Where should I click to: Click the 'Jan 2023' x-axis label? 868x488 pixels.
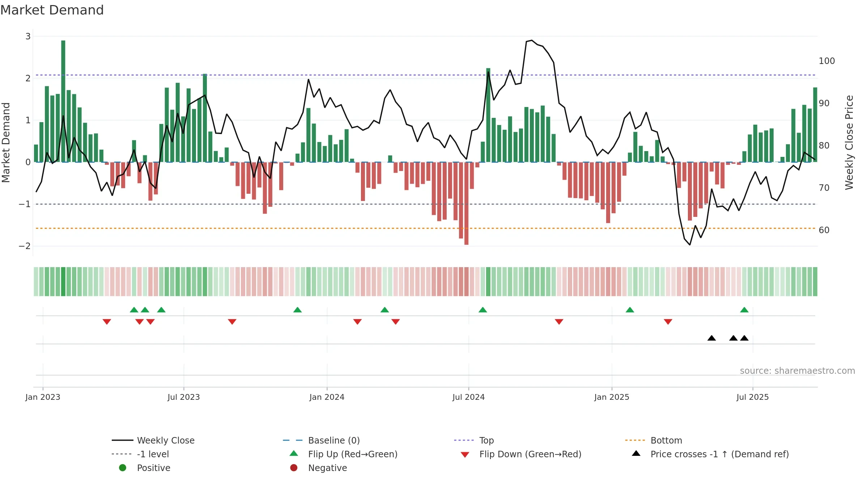pyautogui.click(x=43, y=397)
